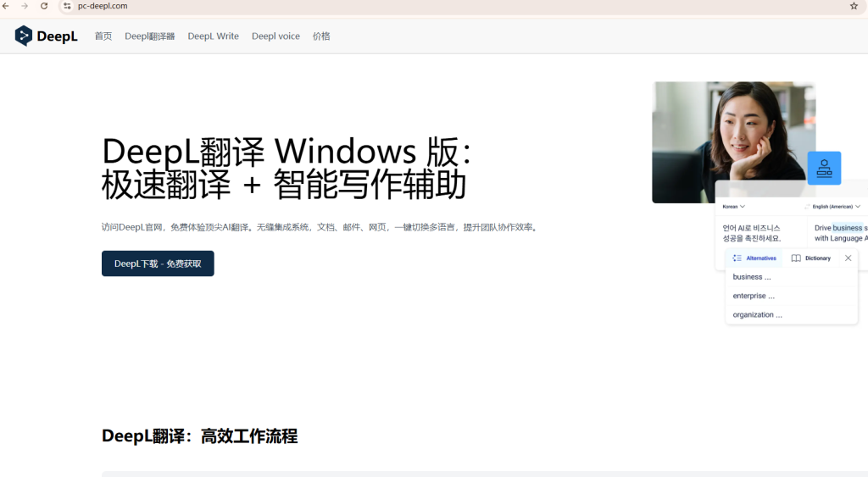The width and height of the screenshot is (868, 477).
Task: Open the 价格 pricing link
Action: tap(321, 36)
